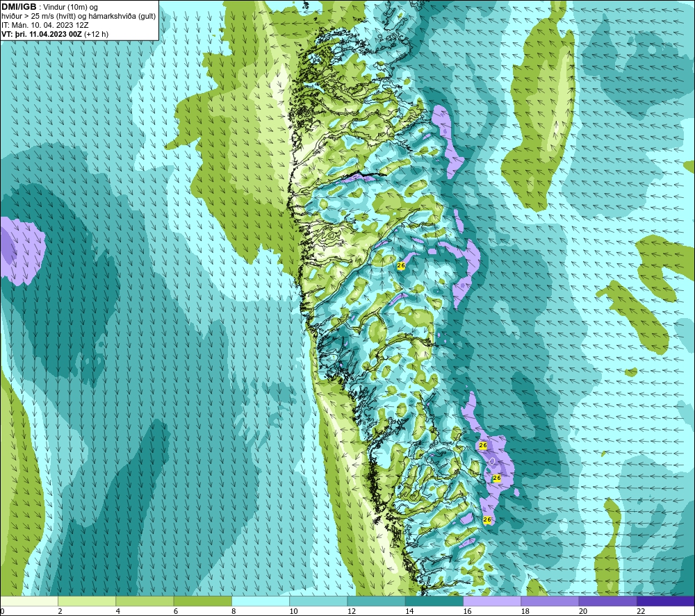Click the scale label '0' under the color bar
The width and height of the screenshot is (695, 616).
click(2, 611)
